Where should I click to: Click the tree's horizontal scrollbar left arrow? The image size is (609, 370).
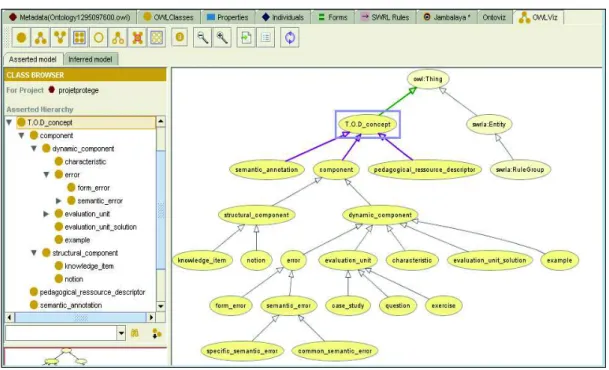[x=10, y=318]
